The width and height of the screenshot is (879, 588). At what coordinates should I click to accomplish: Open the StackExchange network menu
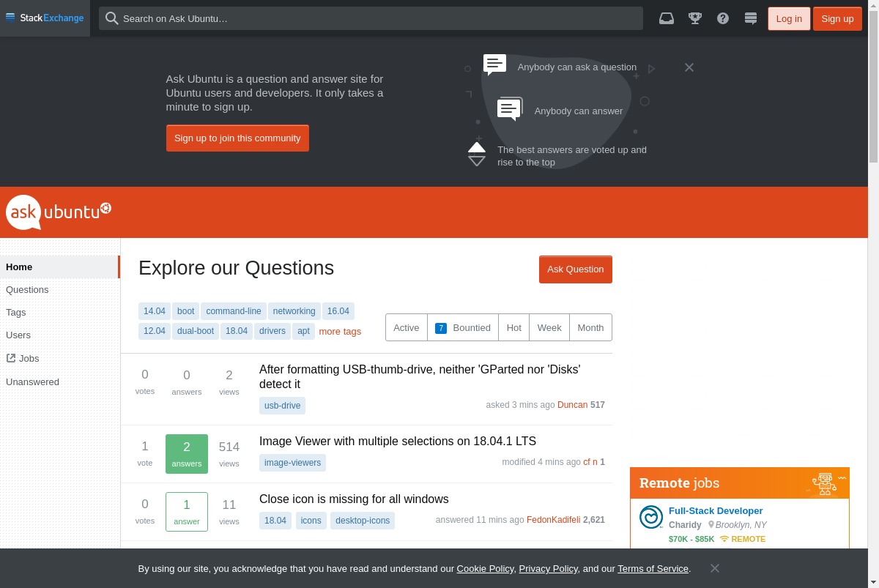tap(45, 18)
